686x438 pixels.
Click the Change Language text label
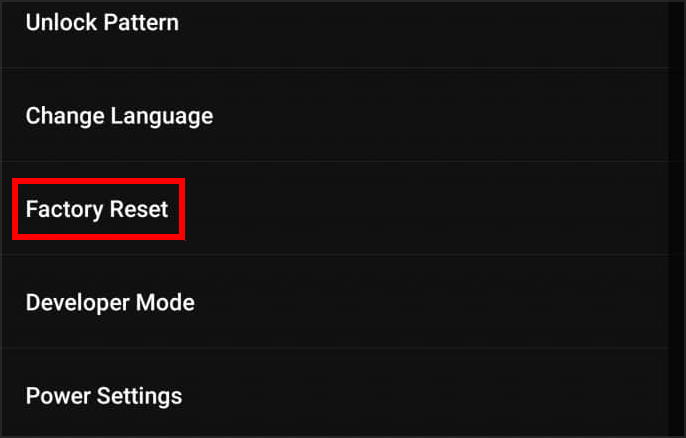click(119, 116)
